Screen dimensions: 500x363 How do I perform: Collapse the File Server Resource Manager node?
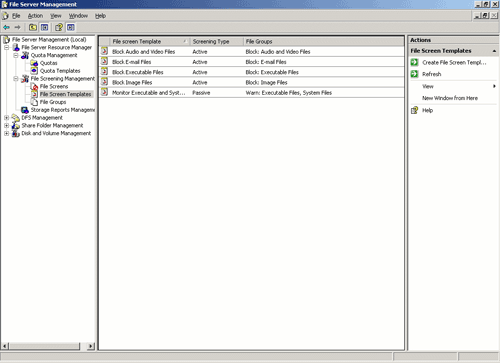point(6,48)
